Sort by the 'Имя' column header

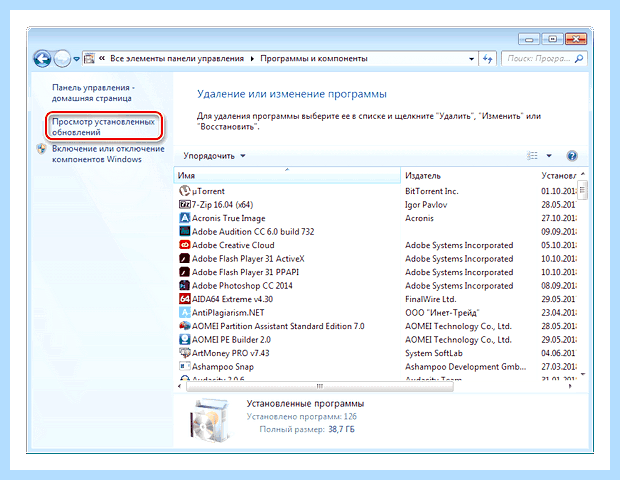pos(287,175)
